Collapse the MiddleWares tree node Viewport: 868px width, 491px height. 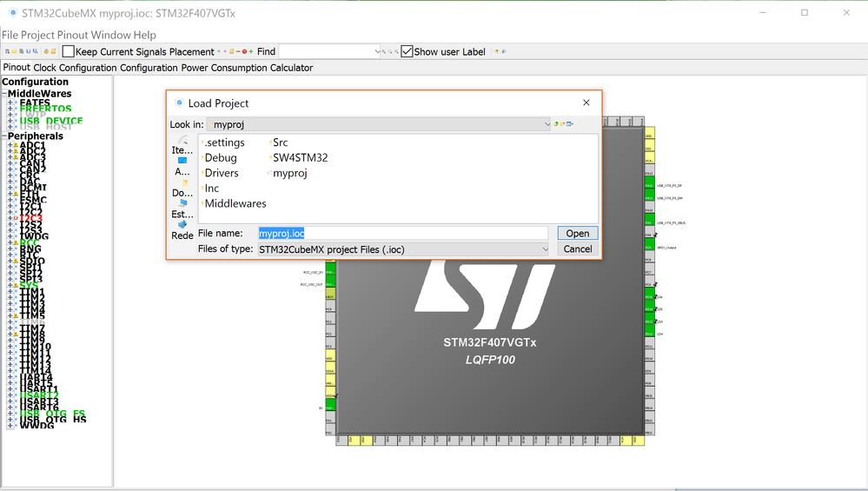4,94
